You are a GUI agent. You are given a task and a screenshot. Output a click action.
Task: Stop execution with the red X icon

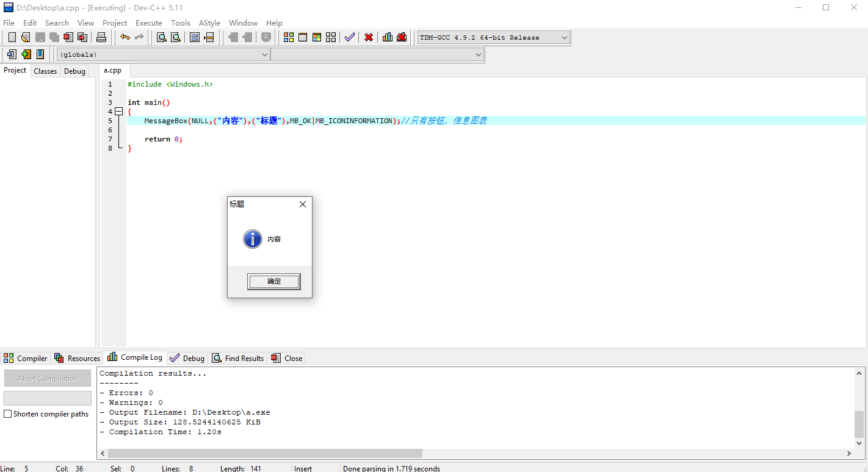pyautogui.click(x=369, y=37)
